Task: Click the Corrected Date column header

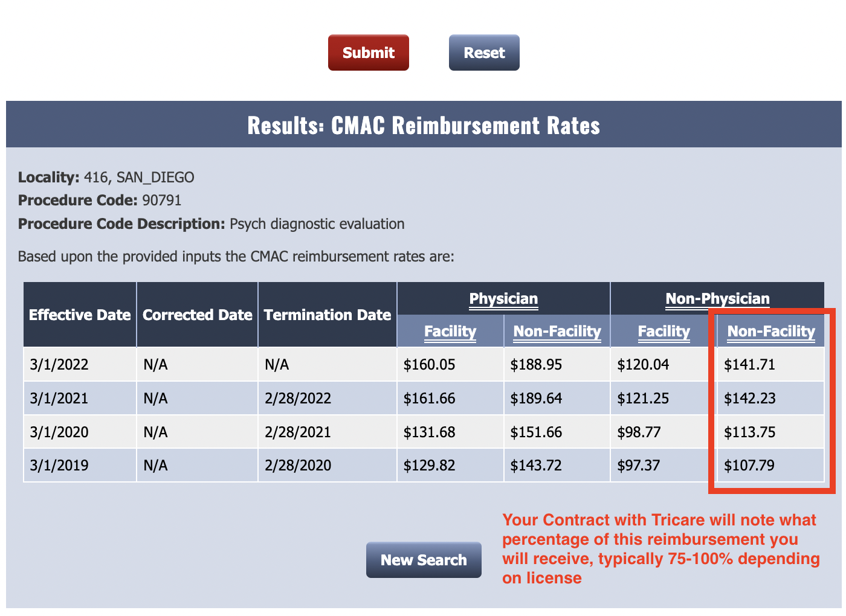Action: [x=197, y=315]
